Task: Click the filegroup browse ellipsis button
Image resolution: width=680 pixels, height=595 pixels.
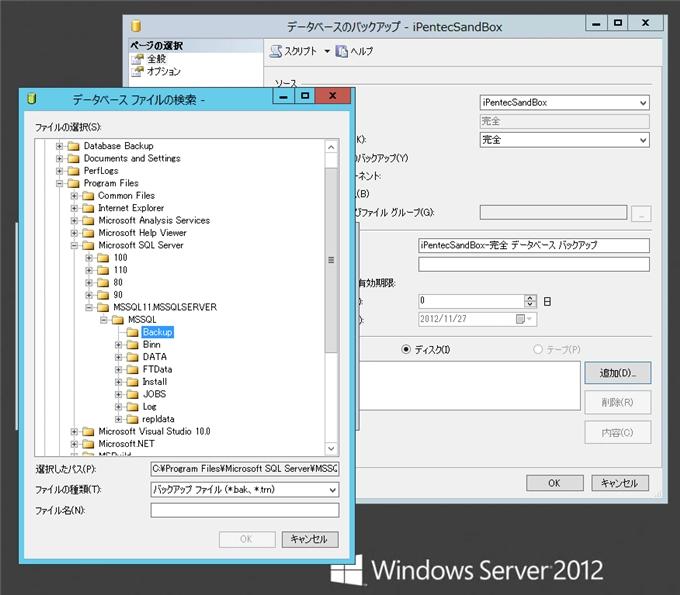Action: (641, 213)
